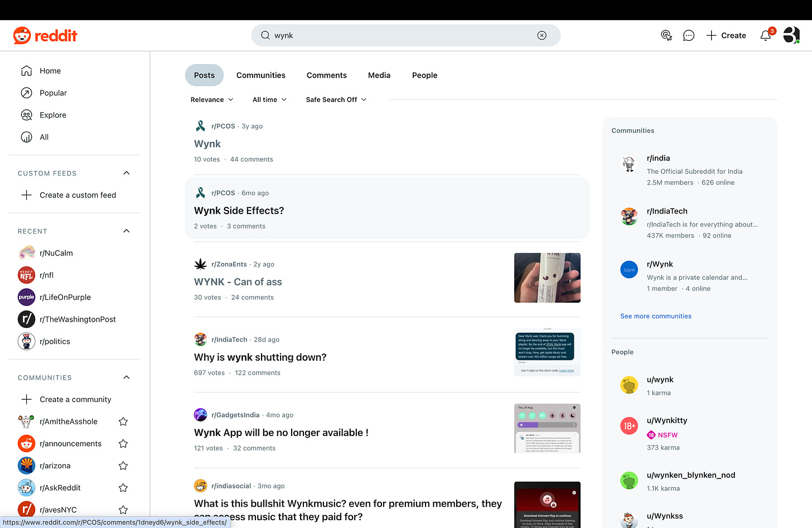The image size is (812, 528).
Task: Switch to the Communities tab
Action: tap(261, 75)
